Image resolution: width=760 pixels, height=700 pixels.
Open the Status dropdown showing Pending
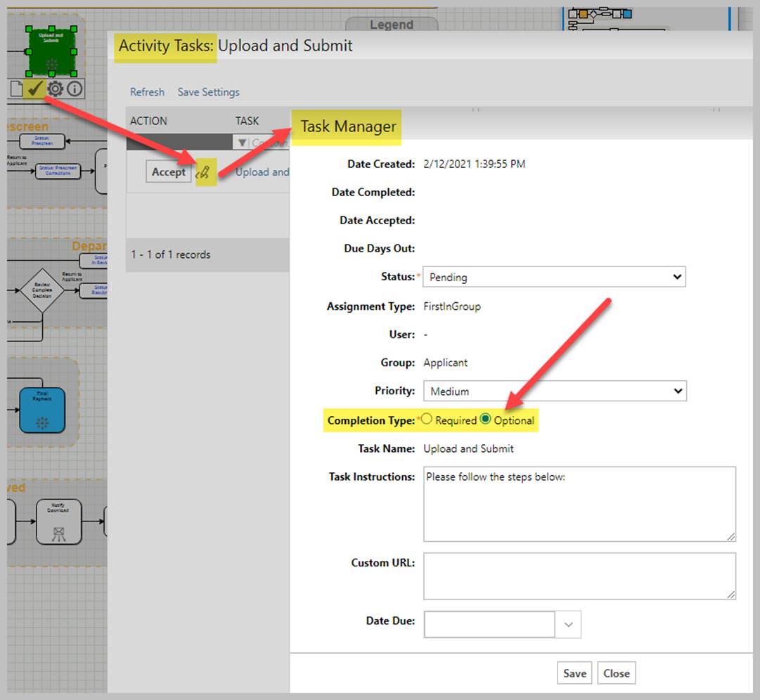[554, 277]
